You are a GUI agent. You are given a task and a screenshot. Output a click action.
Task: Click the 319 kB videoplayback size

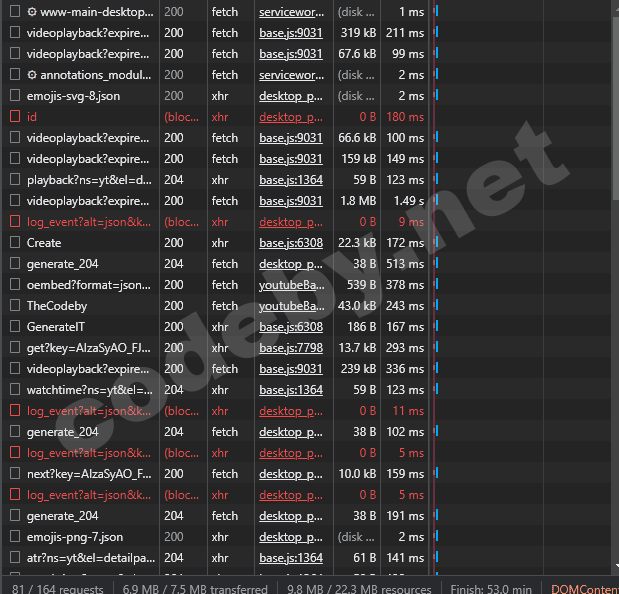pos(358,33)
